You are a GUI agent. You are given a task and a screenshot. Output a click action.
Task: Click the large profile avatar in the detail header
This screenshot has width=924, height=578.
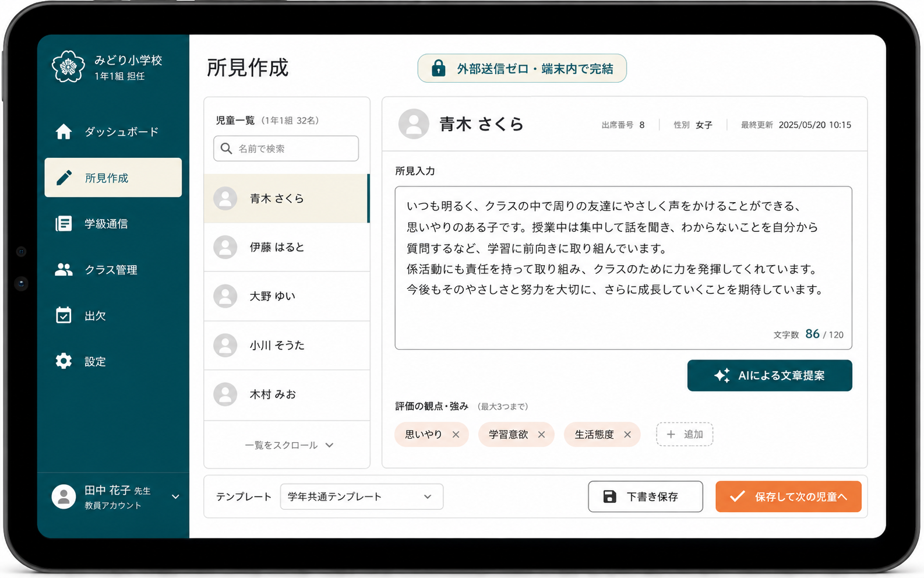pyautogui.click(x=414, y=124)
